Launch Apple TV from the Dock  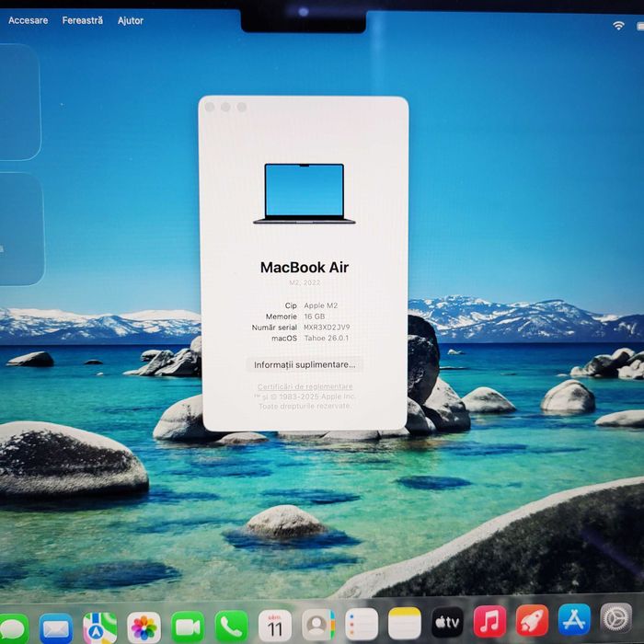(448, 623)
